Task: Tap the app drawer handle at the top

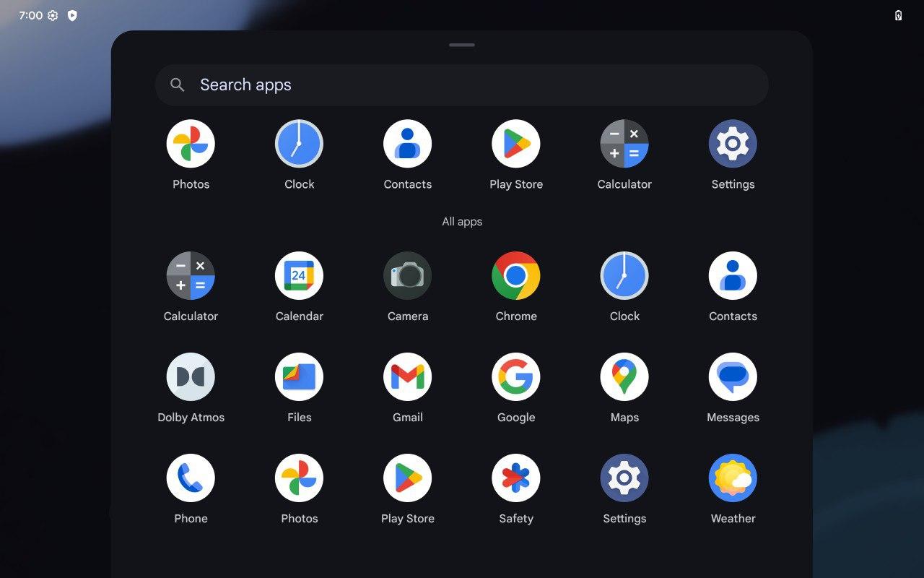Action: click(x=462, y=45)
